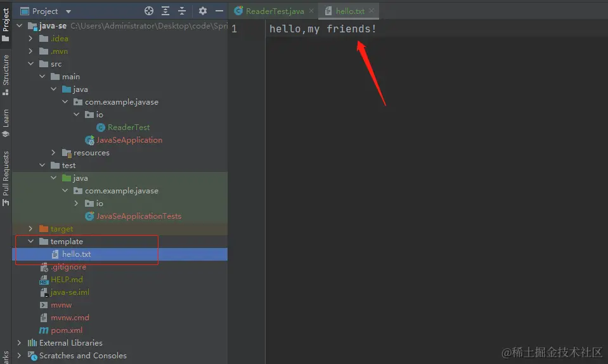Open the Pull Requests sidebar tab
Viewport: 608px width, 364px height.
pos(6,178)
